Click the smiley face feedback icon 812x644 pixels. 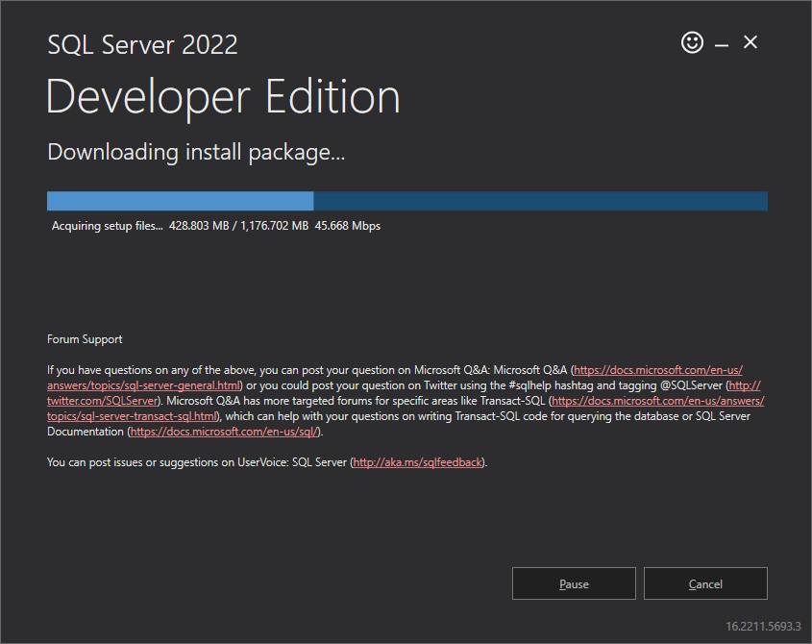[x=692, y=42]
